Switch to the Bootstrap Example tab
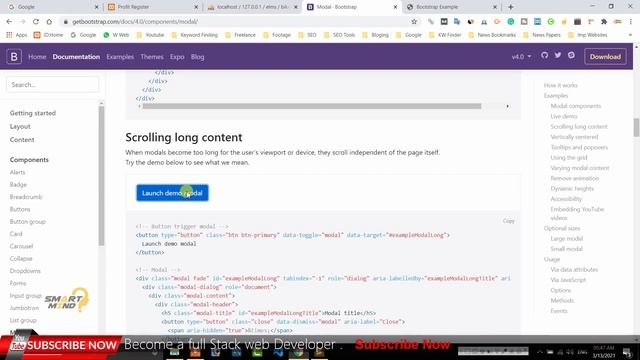 [451, 7]
